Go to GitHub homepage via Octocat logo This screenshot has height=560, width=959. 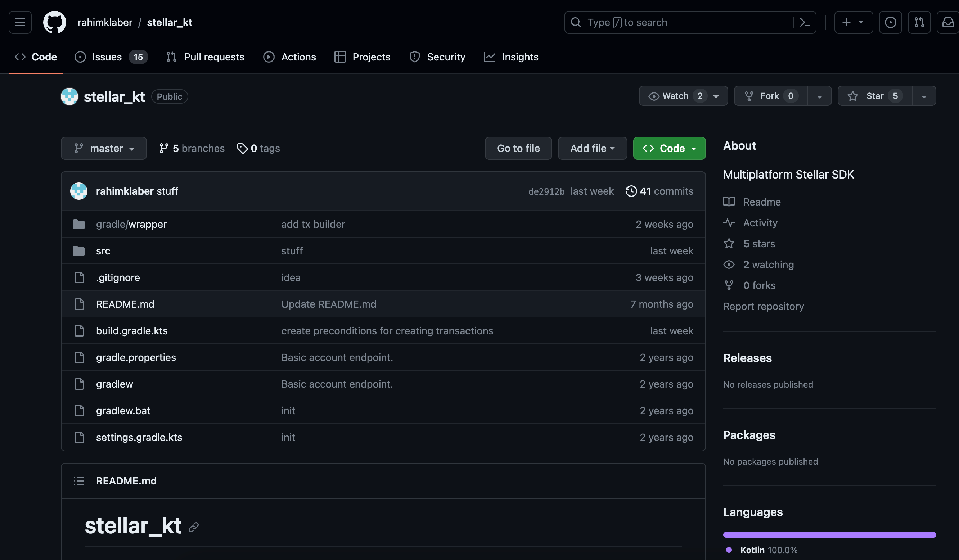click(54, 22)
